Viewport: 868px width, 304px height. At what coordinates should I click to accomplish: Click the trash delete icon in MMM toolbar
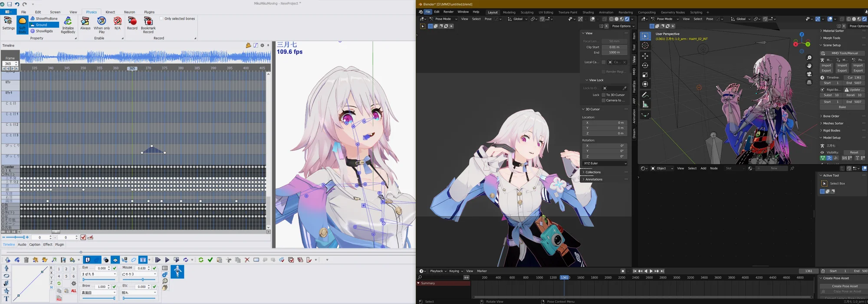[26, 260]
